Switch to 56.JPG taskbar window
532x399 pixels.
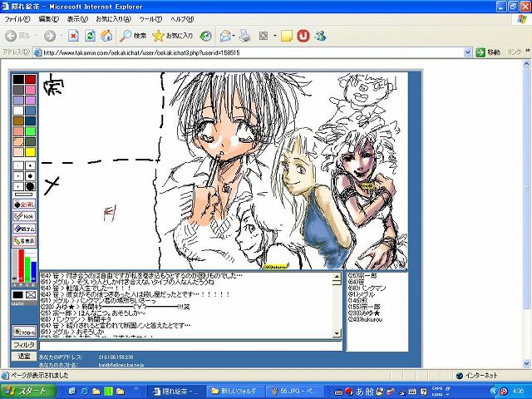295,392
